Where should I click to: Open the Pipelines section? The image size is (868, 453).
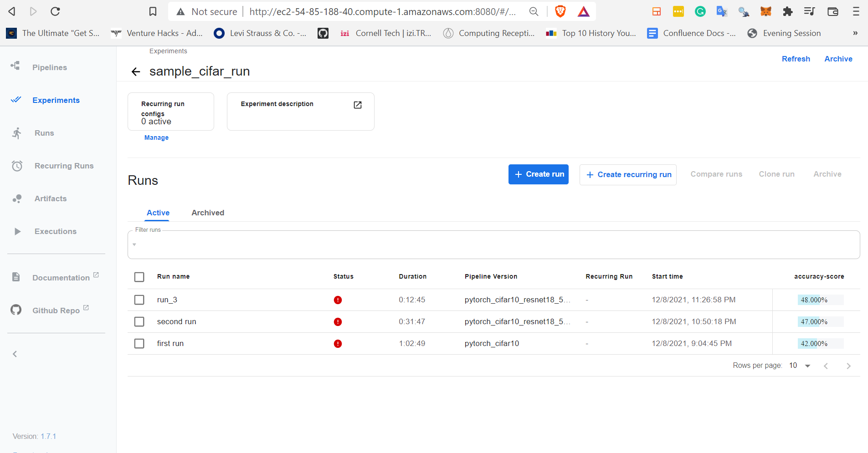coord(49,67)
